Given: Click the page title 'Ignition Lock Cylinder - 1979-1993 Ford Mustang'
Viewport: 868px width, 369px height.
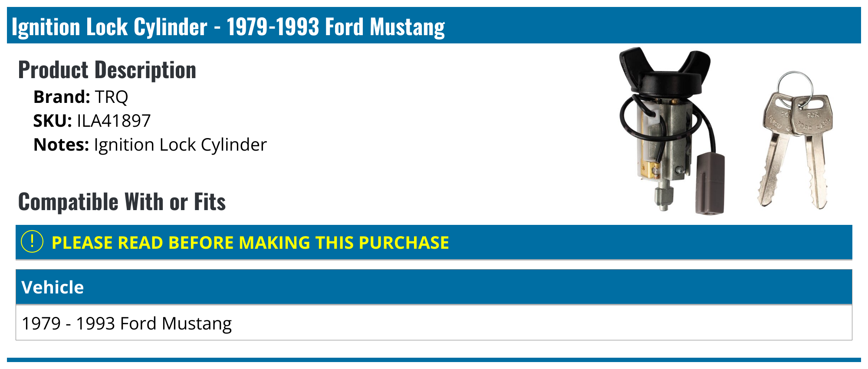Looking at the screenshot, I should 228,27.
